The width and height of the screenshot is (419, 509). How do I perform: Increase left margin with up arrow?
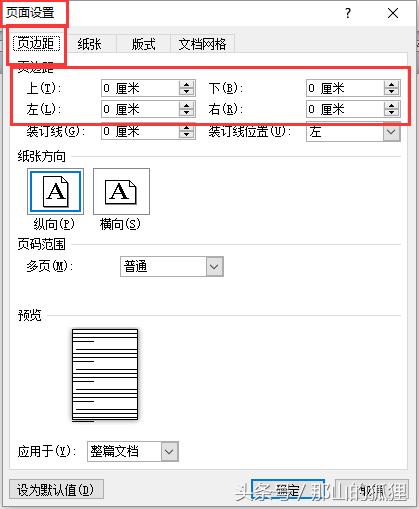click(187, 105)
